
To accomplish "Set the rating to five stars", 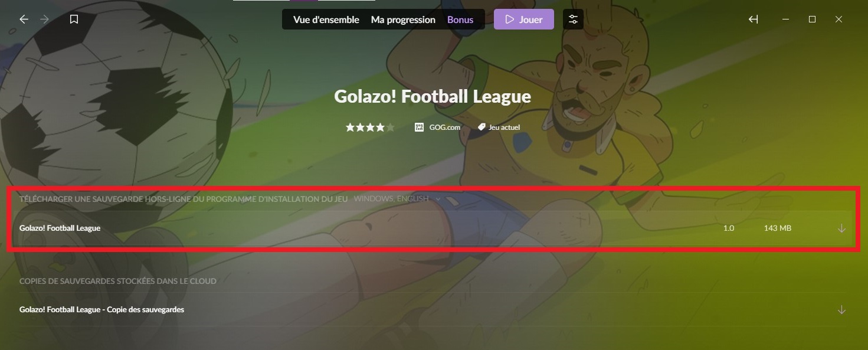I will [x=390, y=127].
